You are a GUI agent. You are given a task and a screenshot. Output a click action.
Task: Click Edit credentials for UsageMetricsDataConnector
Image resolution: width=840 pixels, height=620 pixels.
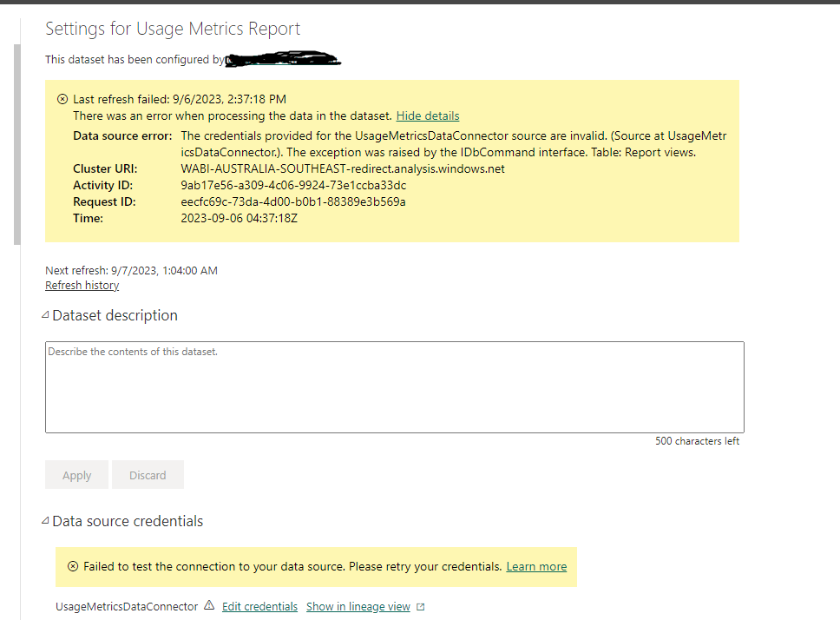(259, 607)
